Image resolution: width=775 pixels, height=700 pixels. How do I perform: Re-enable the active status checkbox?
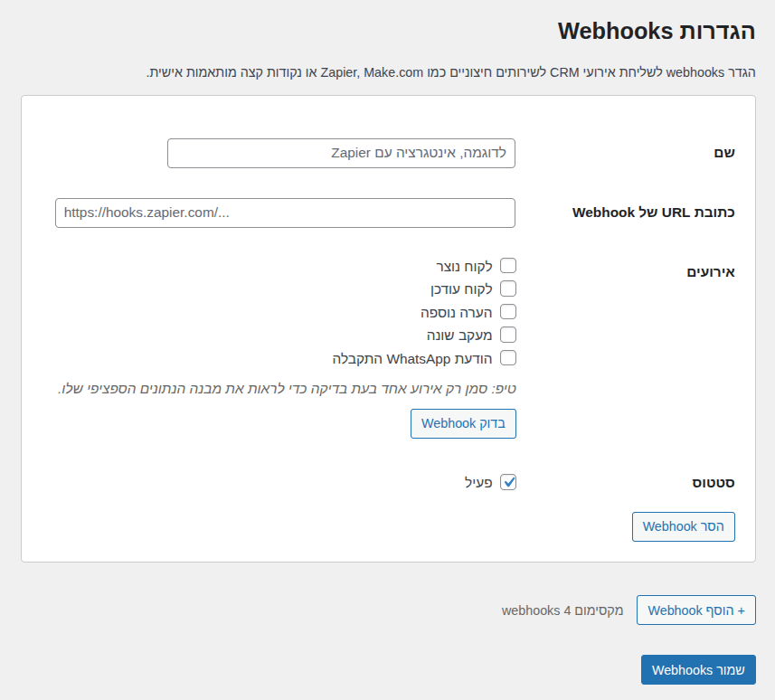coord(508,482)
